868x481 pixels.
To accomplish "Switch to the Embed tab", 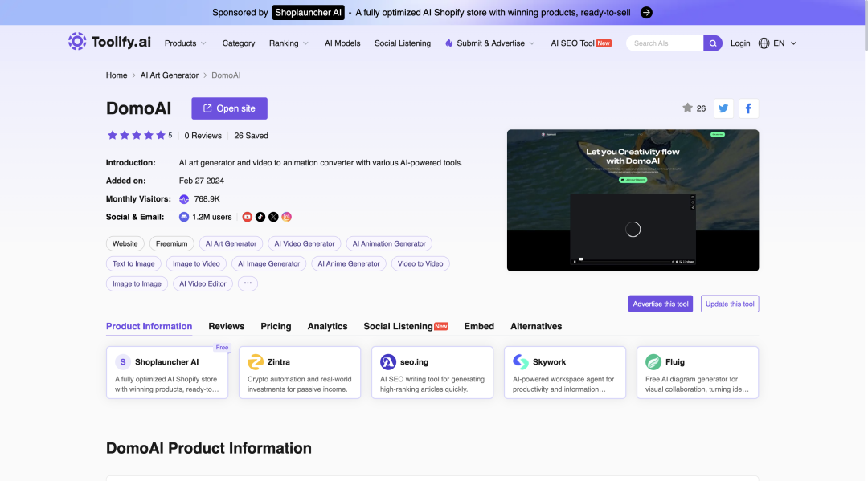I will point(479,326).
